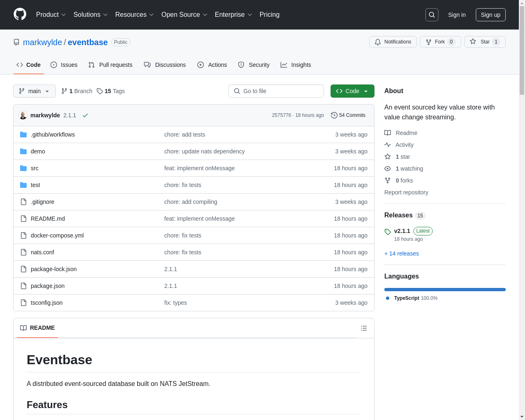Select the test folder icon
Image resolution: width=525 pixels, height=420 pixels.
pyautogui.click(x=23, y=185)
